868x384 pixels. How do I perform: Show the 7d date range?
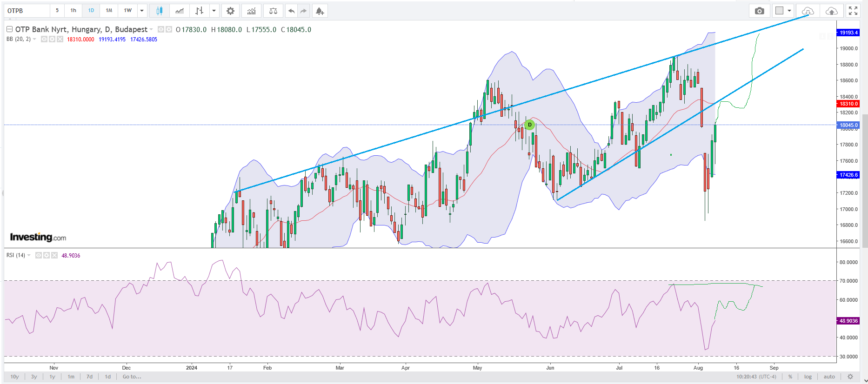click(x=90, y=377)
